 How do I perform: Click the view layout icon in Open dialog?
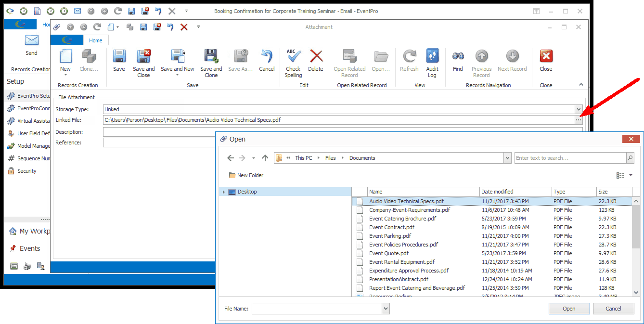pos(620,175)
